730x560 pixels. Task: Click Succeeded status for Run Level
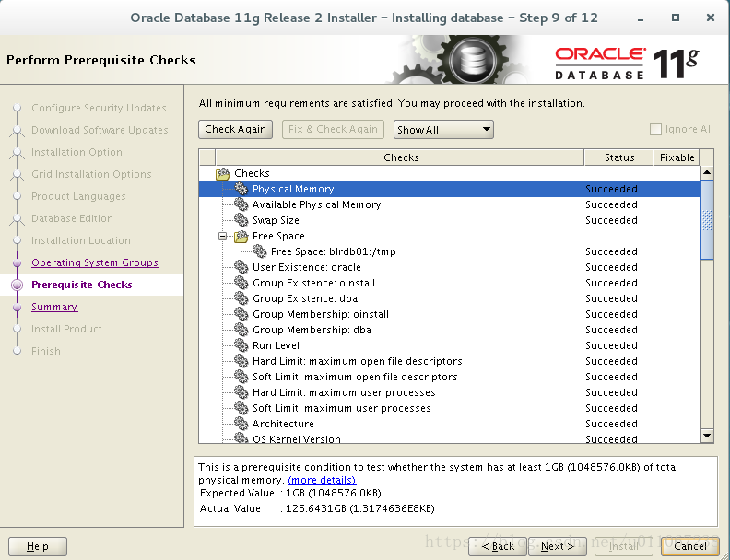pos(611,345)
